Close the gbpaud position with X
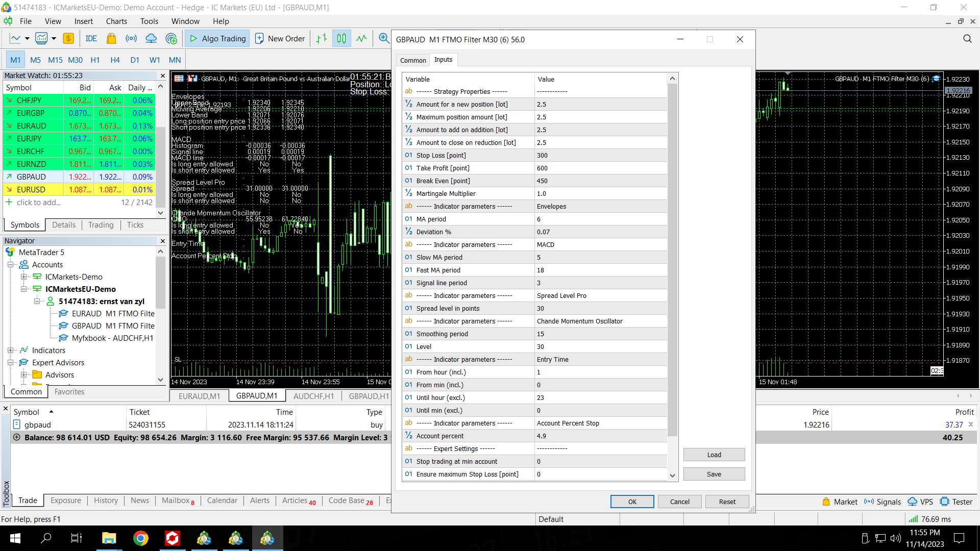 971,424
